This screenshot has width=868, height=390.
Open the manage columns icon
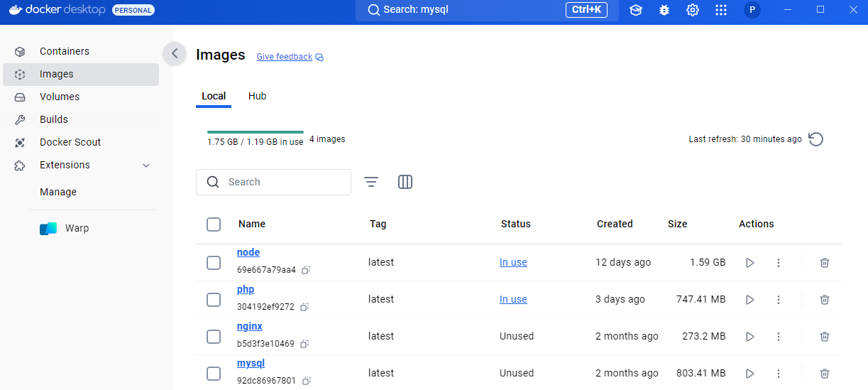[x=405, y=183]
